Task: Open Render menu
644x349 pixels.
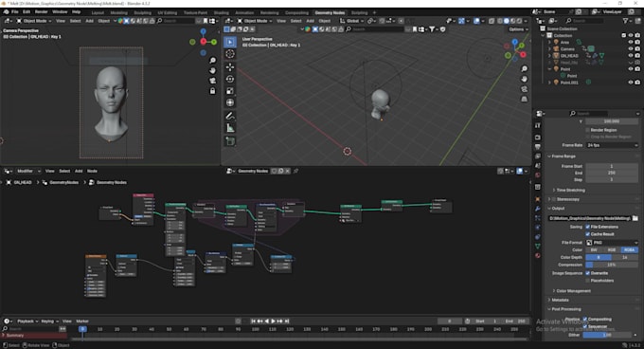Action: click(41, 12)
